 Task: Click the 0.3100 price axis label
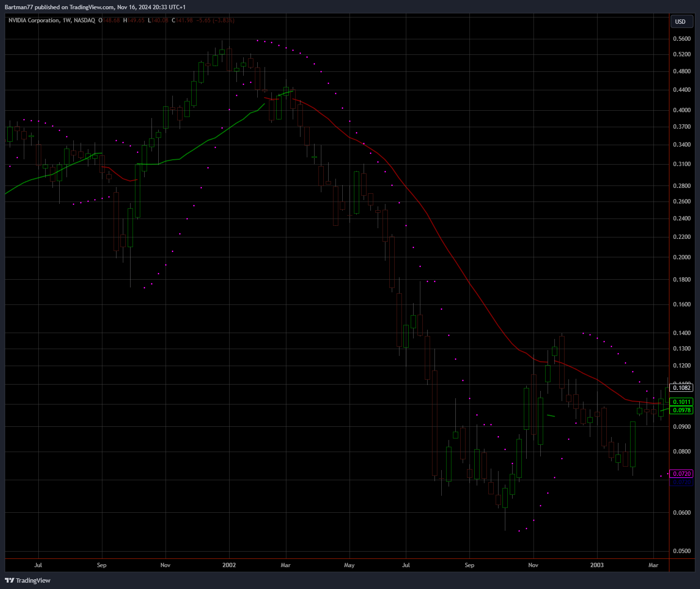click(682, 164)
